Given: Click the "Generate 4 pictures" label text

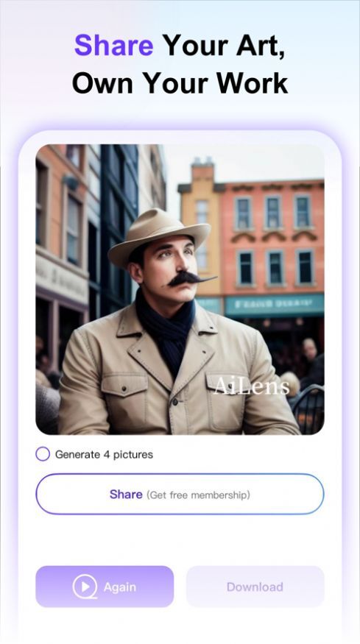Looking at the screenshot, I should (x=104, y=455).
